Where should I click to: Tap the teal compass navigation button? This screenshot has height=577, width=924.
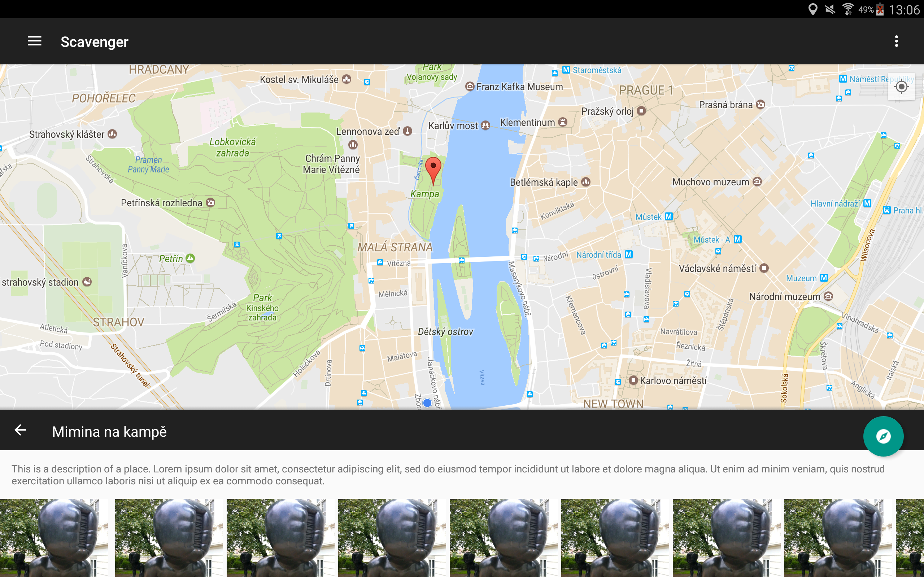coord(883,436)
